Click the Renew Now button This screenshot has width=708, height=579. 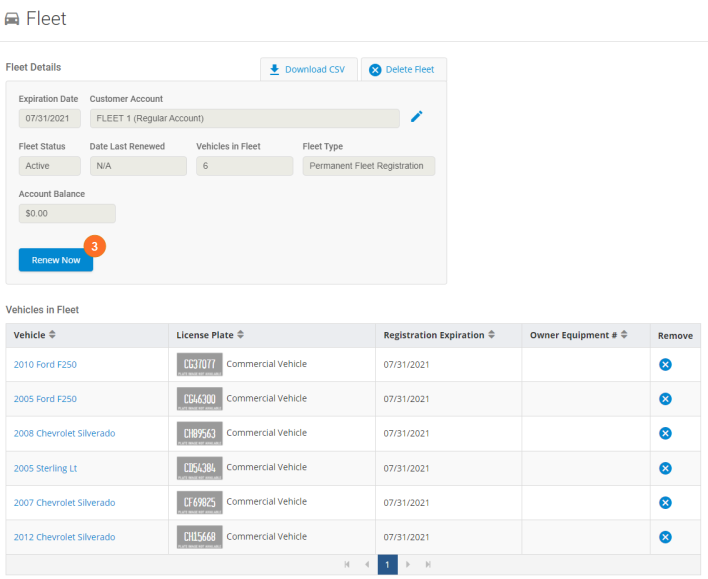tap(56, 260)
